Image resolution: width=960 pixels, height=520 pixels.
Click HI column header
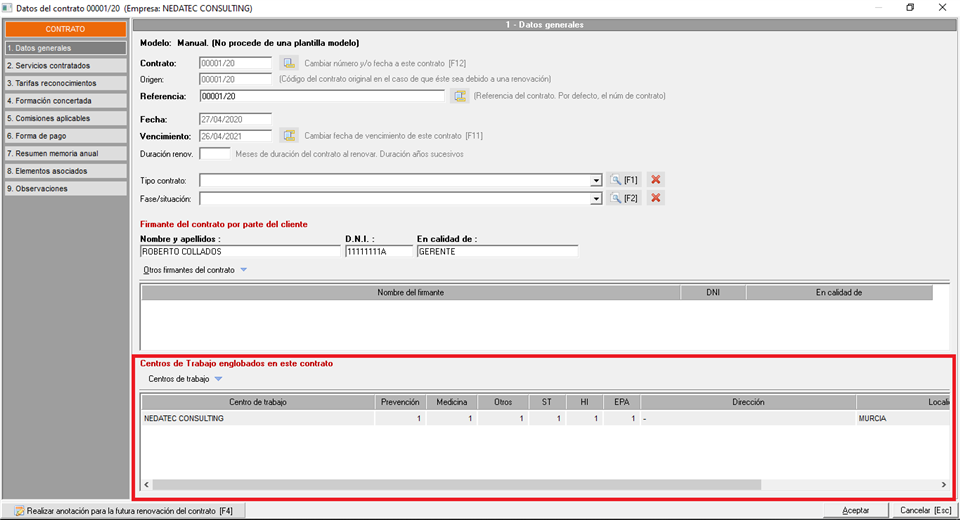click(x=585, y=402)
